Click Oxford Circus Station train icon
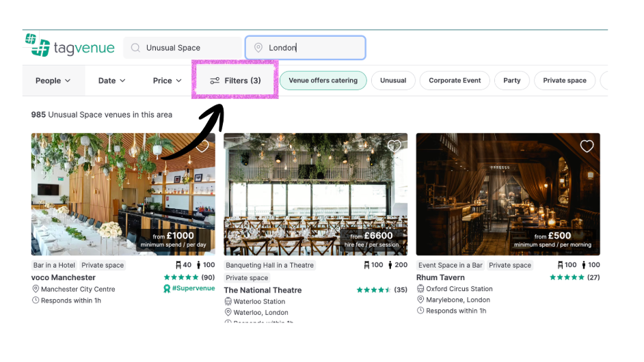The height and width of the screenshot is (362, 644). [420, 288]
